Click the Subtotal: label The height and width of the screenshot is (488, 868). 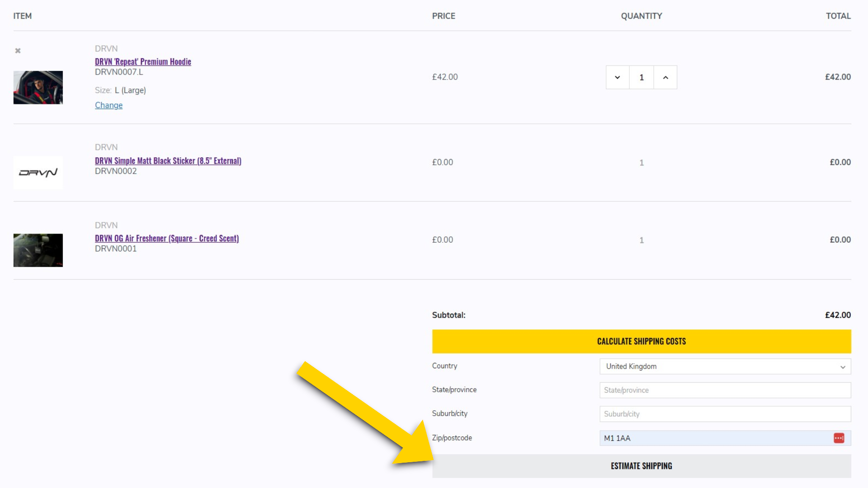point(448,315)
